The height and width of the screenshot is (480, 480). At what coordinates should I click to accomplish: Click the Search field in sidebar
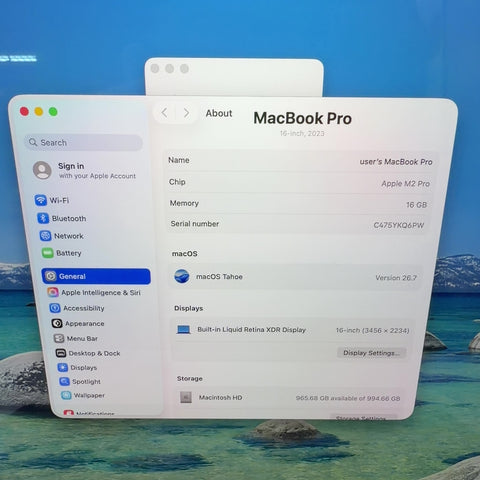(x=83, y=142)
